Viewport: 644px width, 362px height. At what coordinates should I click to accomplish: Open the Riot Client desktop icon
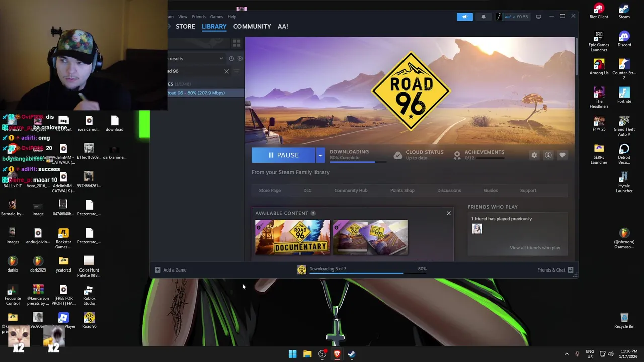[x=599, y=11]
